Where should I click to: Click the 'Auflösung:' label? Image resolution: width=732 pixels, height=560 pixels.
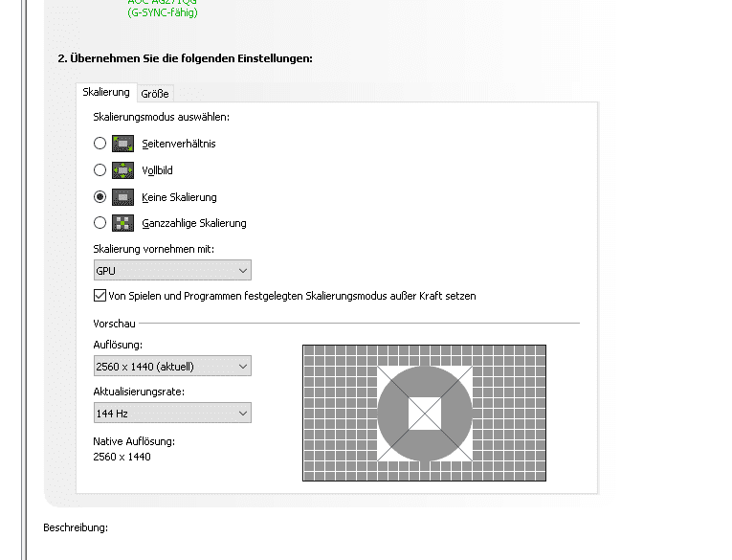(x=118, y=345)
